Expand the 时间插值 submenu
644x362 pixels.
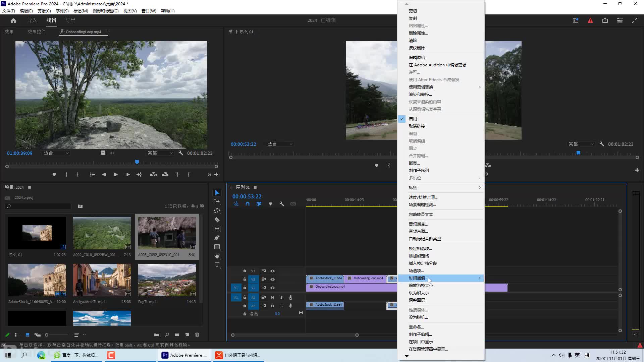pos(441,278)
